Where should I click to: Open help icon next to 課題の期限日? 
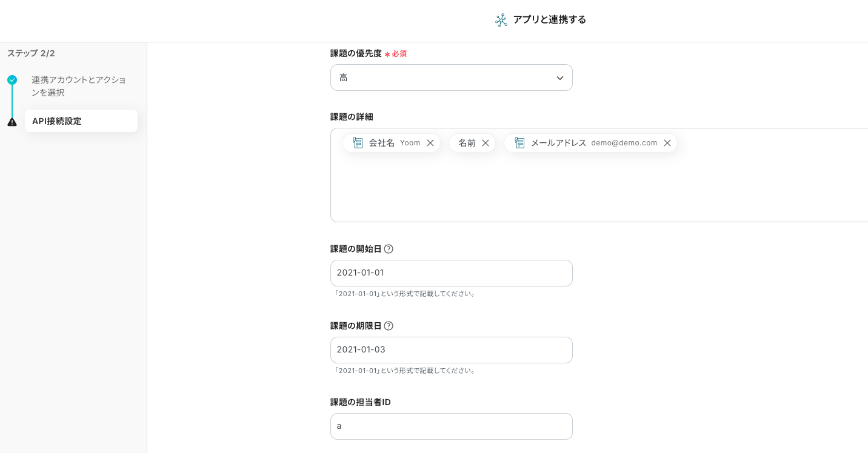389,326
